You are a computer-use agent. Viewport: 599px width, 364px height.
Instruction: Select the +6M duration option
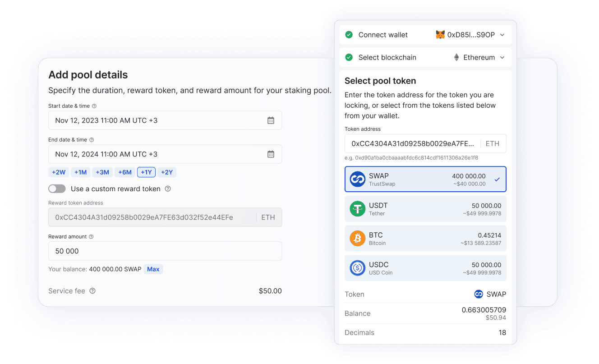point(125,172)
